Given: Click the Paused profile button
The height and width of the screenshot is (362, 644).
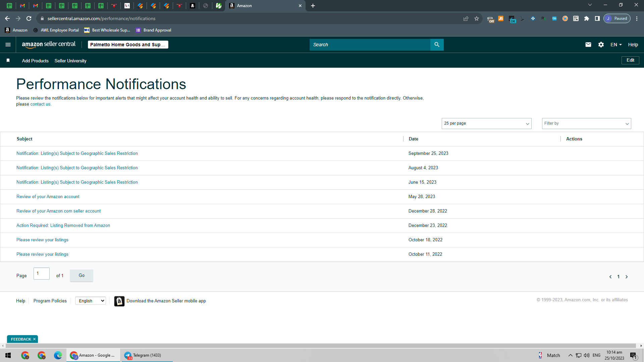Looking at the screenshot, I should (x=617, y=18).
